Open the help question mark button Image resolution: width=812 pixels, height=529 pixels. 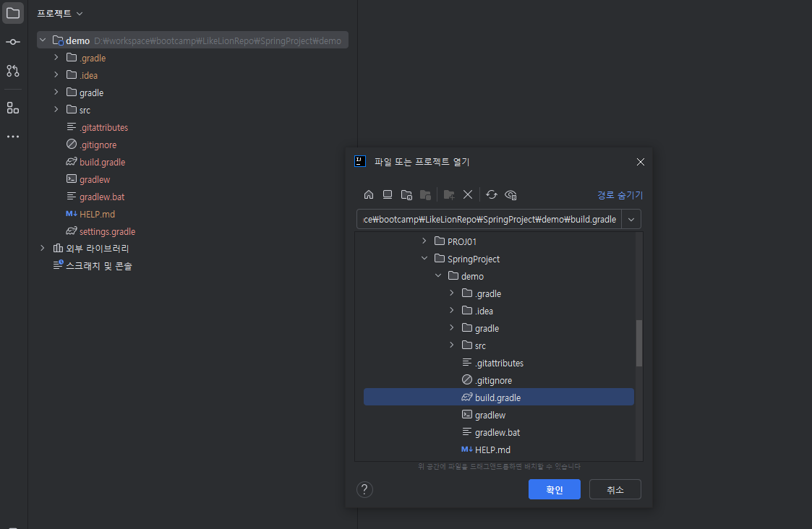tap(364, 490)
